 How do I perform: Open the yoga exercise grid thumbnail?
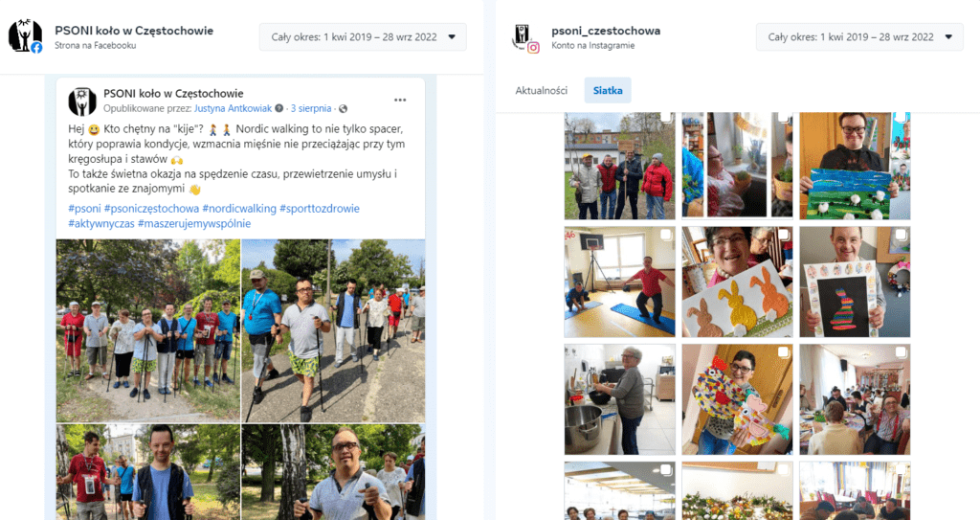point(619,283)
